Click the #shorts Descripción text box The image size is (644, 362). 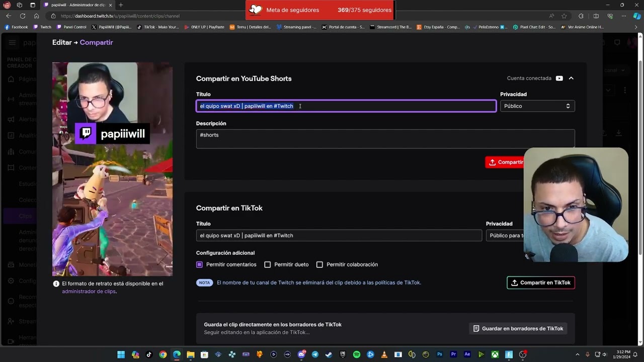[385, 139]
